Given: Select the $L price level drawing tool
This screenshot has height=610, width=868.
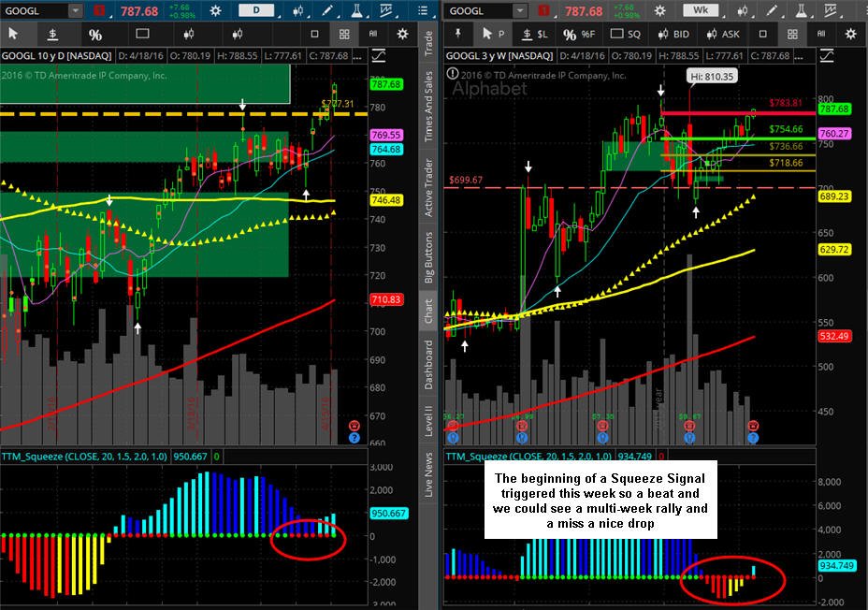Looking at the screenshot, I should point(535,34).
